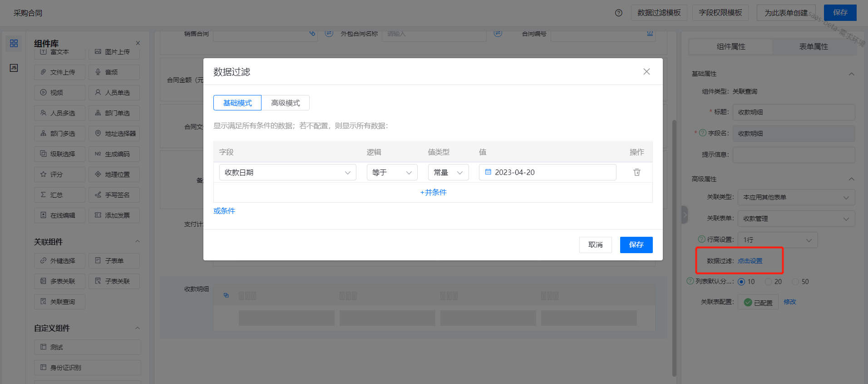Open the 收款日期 field dropdown

(287, 172)
